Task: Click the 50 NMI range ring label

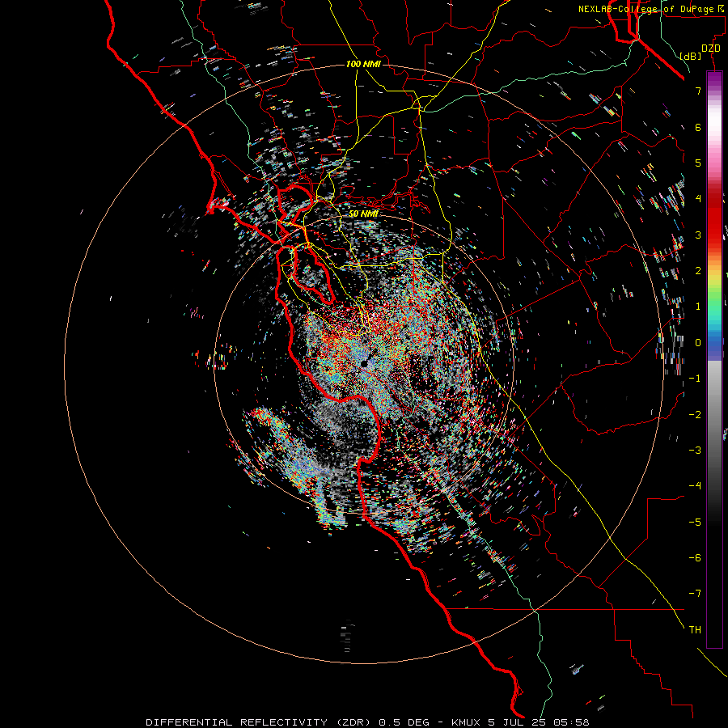Action: click(363, 214)
